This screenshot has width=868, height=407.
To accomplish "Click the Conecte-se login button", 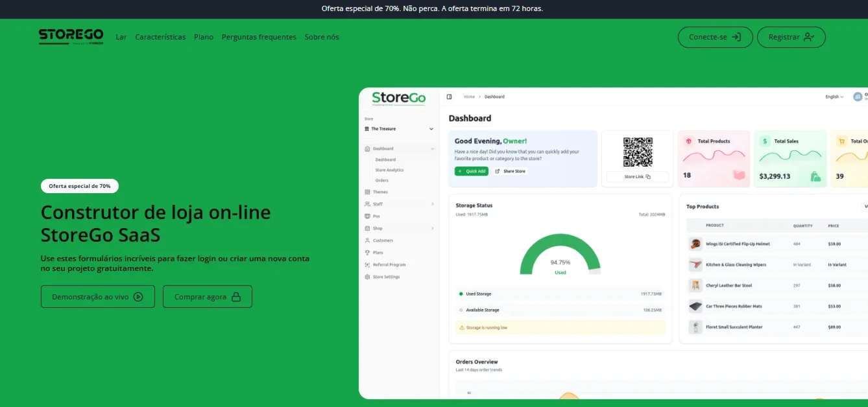I will click(716, 37).
